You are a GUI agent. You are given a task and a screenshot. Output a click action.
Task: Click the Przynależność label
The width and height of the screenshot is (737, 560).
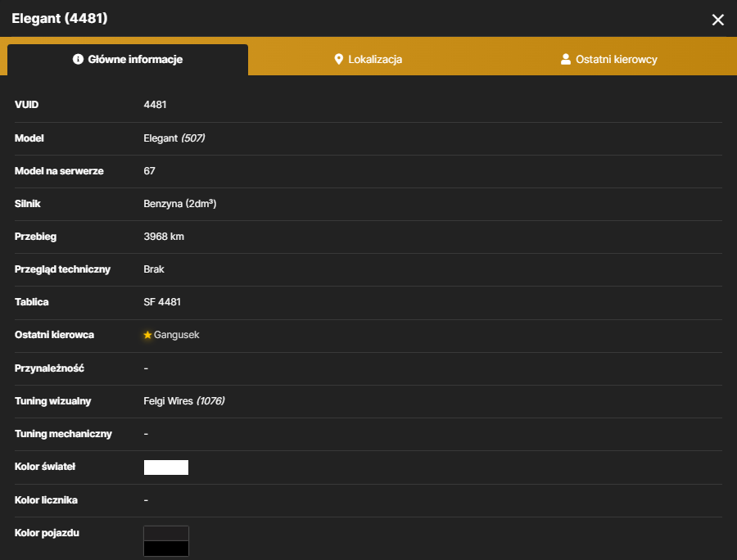point(49,368)
